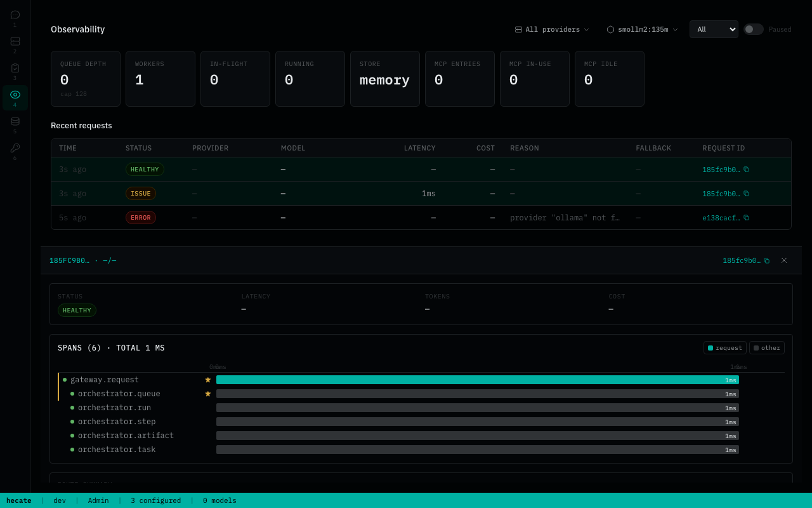
Task: Toggle the Paused switch
Action: click(x=754, y=29)
